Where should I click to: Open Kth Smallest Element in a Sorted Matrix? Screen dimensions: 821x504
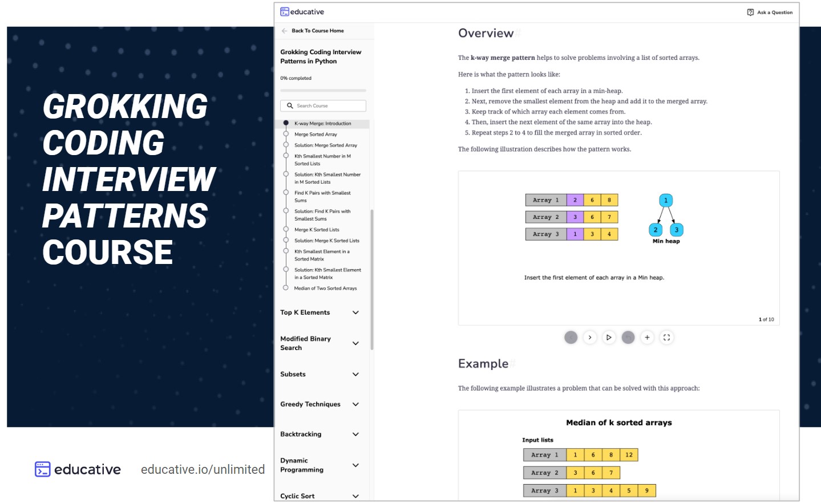(322, 255)
